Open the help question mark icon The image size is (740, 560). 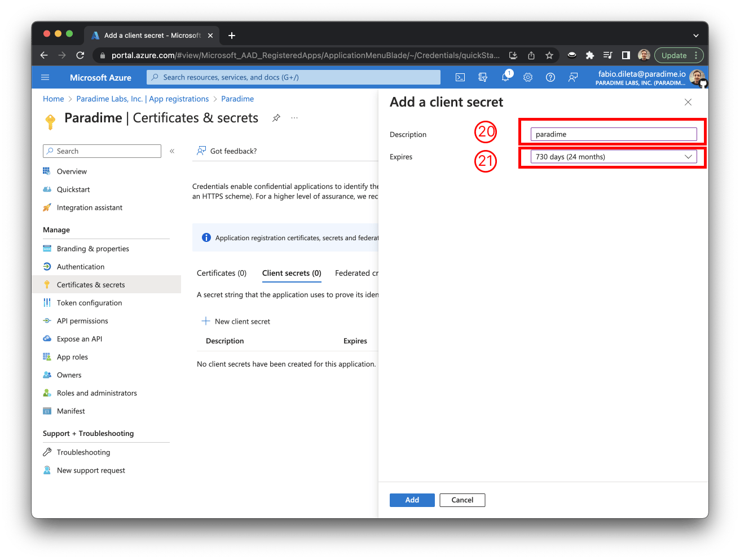[x=550, y=77]
